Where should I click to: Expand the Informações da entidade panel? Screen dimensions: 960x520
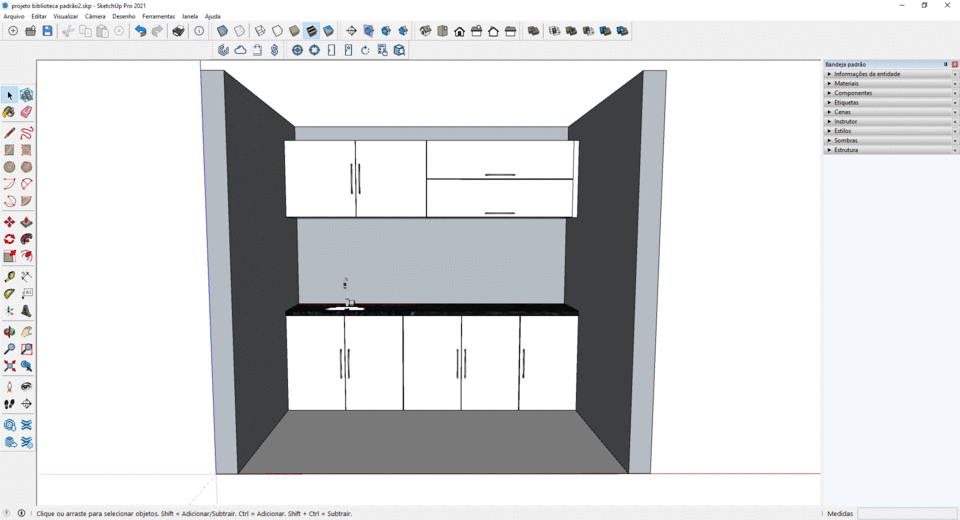coord(890,74)
